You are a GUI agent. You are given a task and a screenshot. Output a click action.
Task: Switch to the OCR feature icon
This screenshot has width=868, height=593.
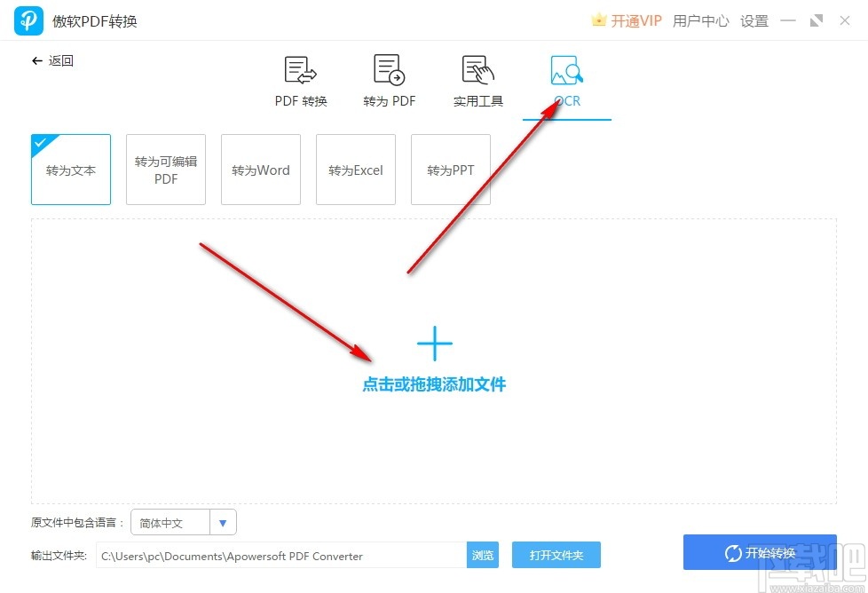point(565,80)
